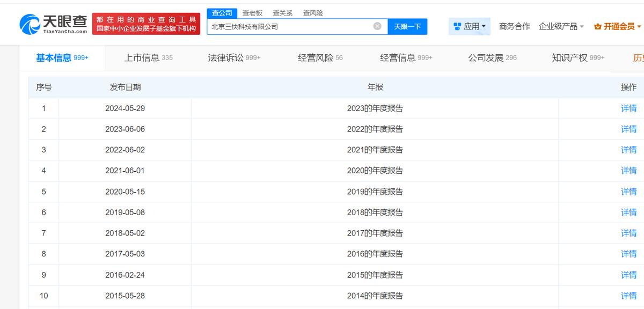The image size is (644, 309).
Task: Switch to 查老板 search tab
Action: coord(252,13)
